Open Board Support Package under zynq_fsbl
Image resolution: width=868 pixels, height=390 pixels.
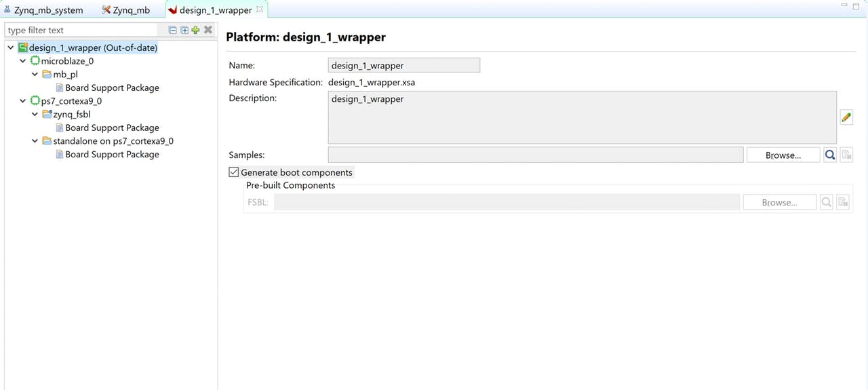click(112, 128)
